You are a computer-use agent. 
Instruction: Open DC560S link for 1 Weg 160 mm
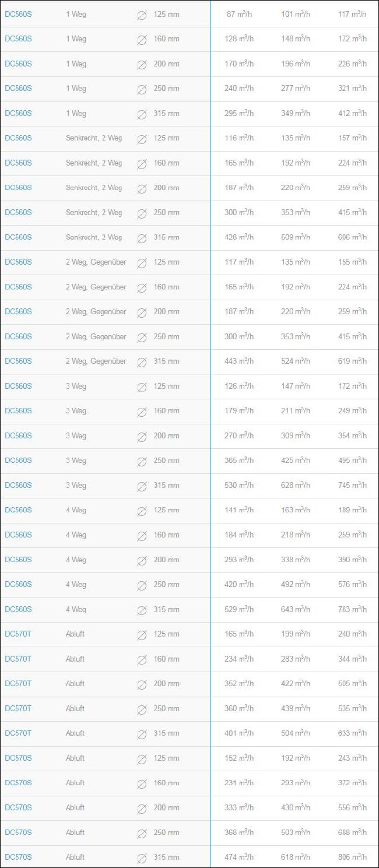point(18,39)
